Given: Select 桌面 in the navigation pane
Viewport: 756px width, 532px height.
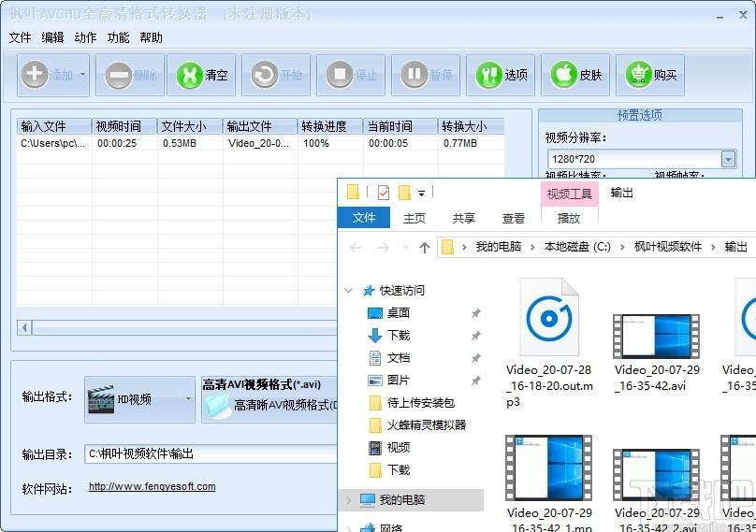Looking at the screenshot, I should pyautogui.click(x=399, y=312).
